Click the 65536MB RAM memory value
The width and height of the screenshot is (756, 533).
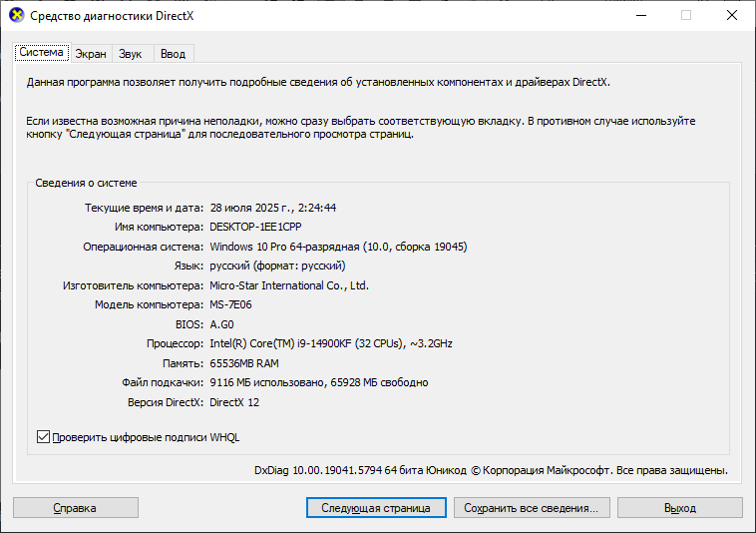[x=245, y=363]
